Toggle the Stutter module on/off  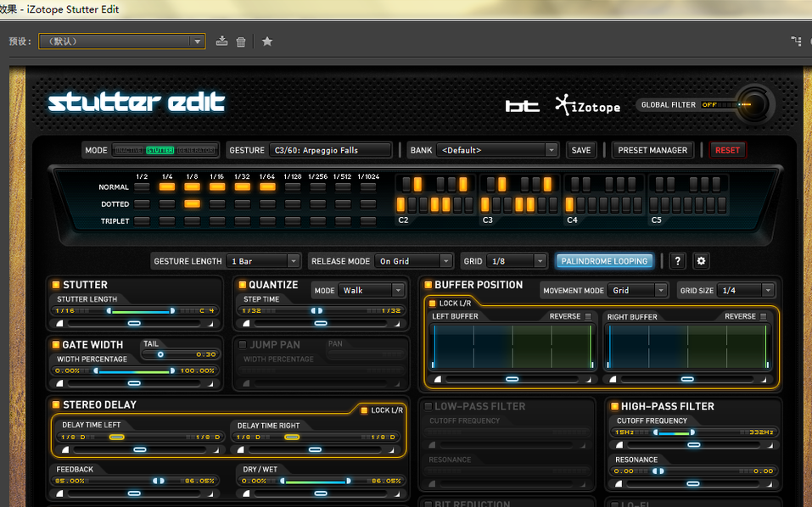point(56,285)
